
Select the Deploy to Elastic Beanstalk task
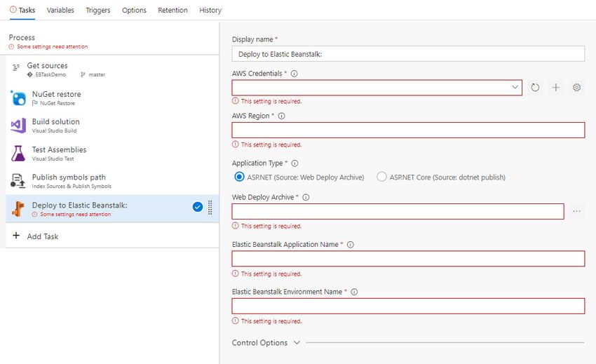112,209
